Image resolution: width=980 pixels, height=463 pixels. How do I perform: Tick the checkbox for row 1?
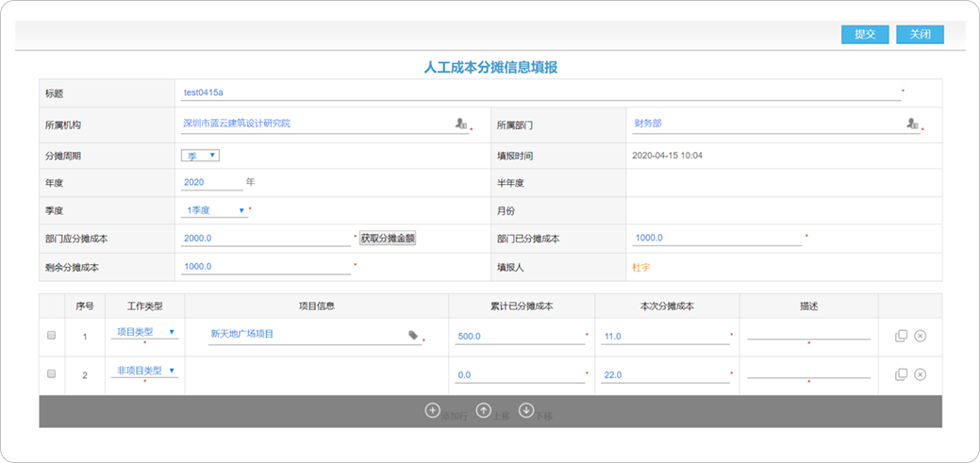click(x=52, y=335)
